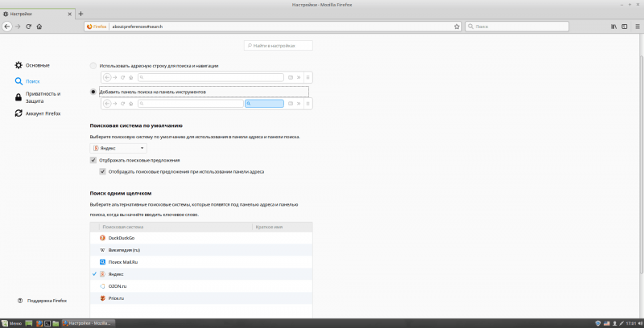Screen dimensions: 644x328
Task: Click the toolbar Поиск search box
Action: [x=517, y=27]
